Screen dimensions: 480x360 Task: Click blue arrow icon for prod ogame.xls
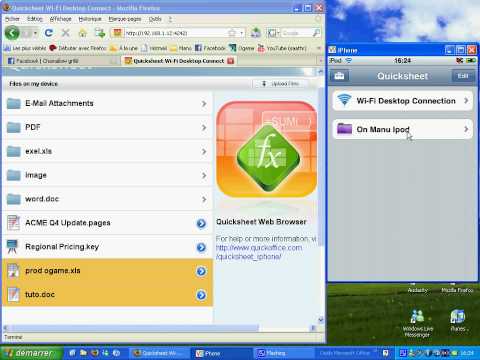[x=201, y=271]
